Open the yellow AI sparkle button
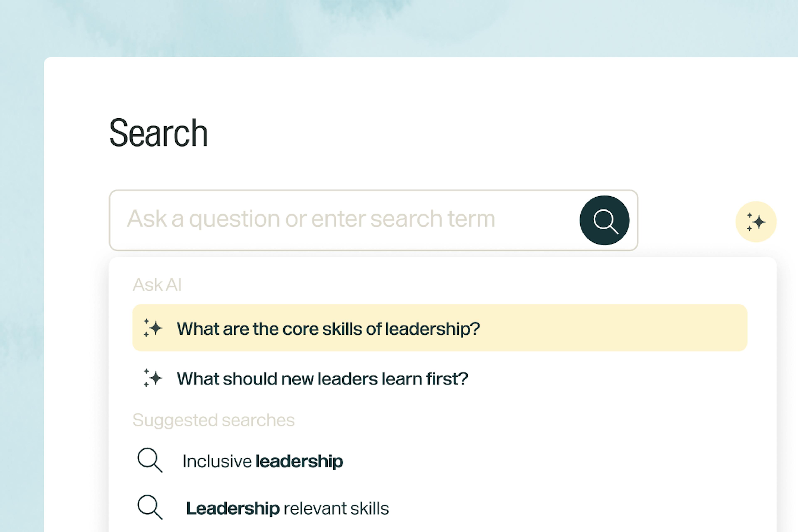Image resolution: width=798 pixels, height=532 pixels. click(756, 222)
